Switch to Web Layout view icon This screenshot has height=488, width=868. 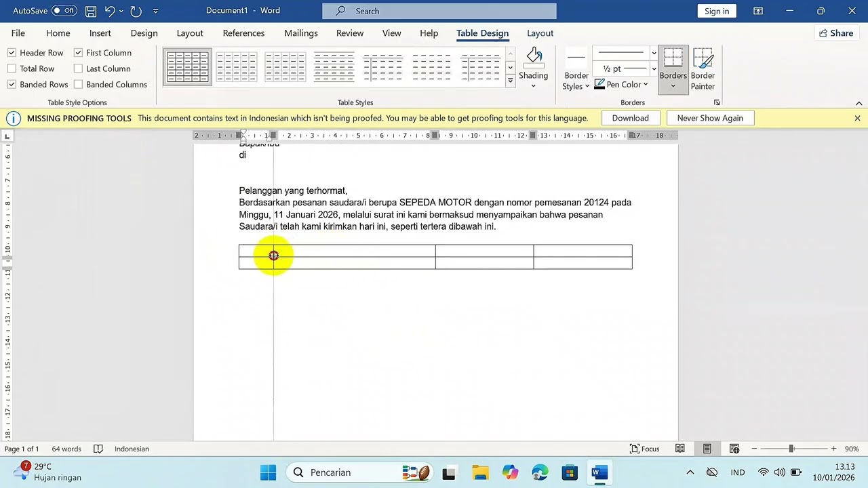tap(734, 449)
